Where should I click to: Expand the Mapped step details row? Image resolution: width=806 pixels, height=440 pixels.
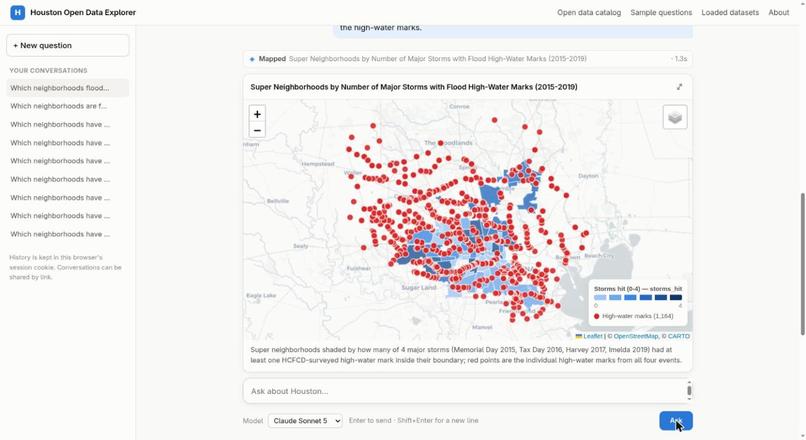pyautogui.click(x=467, y=59)
